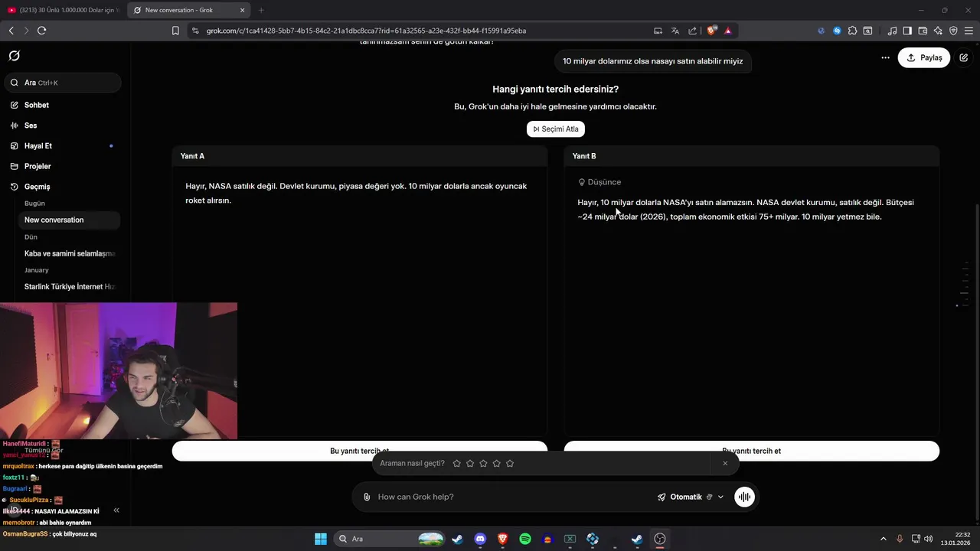Open the extensions puzzle icon
The width and height of the screenshot is (980, 551).
(852, 31)
